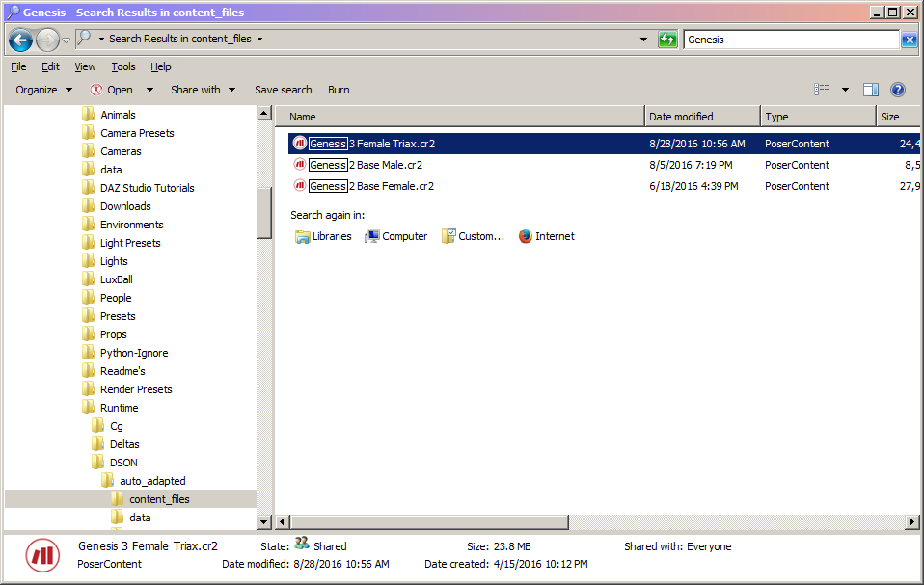Select the Genesis 2 Base Female.cr2 file name

pos(371,186)
